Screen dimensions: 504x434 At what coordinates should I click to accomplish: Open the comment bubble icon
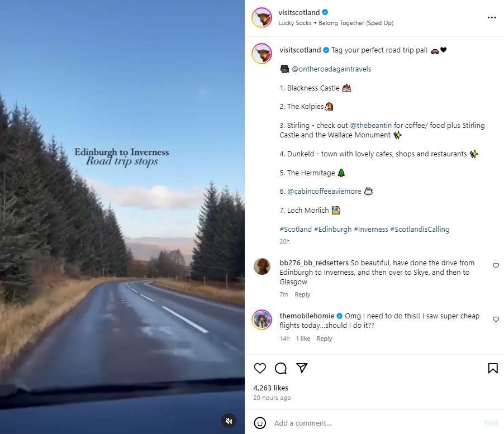(x=280, y=368)
